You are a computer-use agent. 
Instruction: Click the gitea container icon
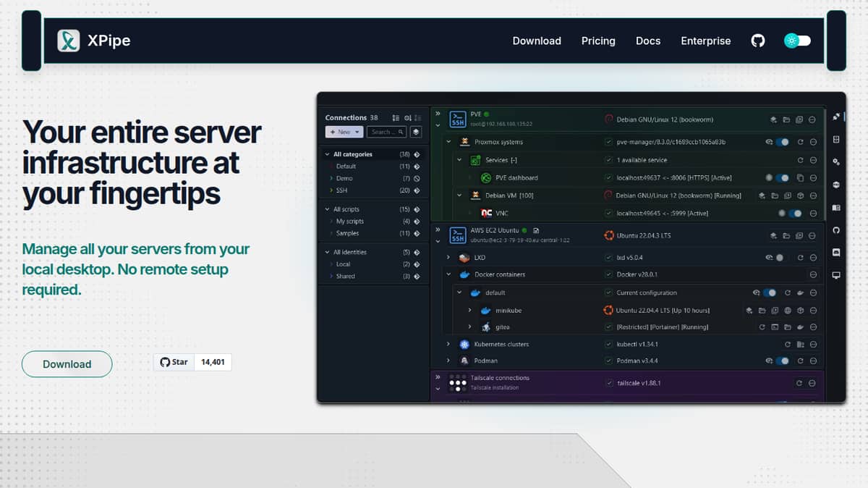click(486, 327)
